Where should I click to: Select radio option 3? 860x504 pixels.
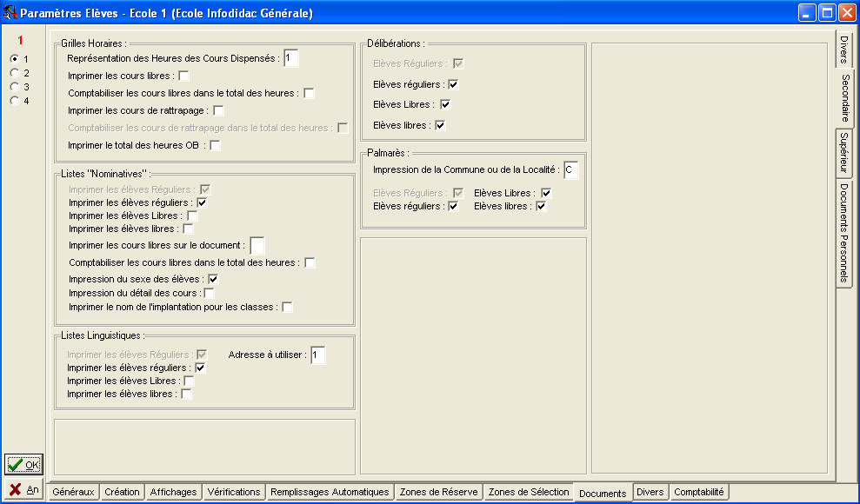[15, 87]
